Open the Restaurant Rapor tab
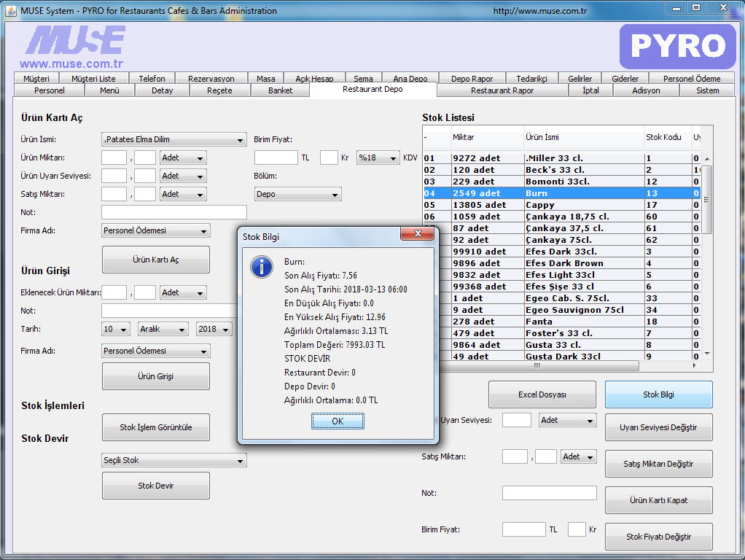The height and width of the screenshot is (560, 745). (502, 90)
